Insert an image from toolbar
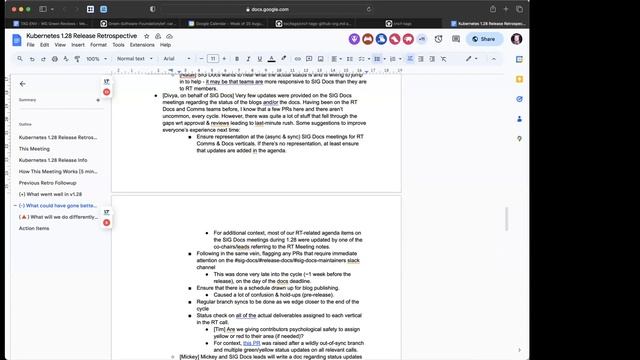Screen dimensions: 640x360 click(x=320, y=59)
